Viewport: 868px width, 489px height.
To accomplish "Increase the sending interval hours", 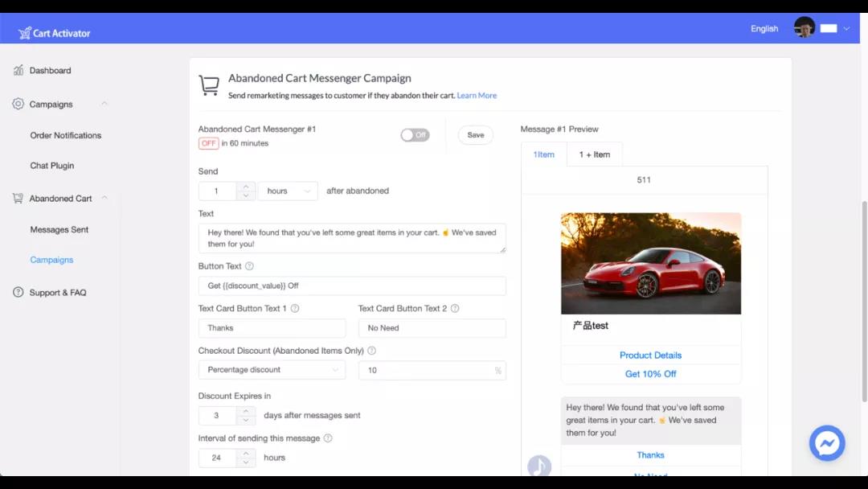I will (246, 454).
